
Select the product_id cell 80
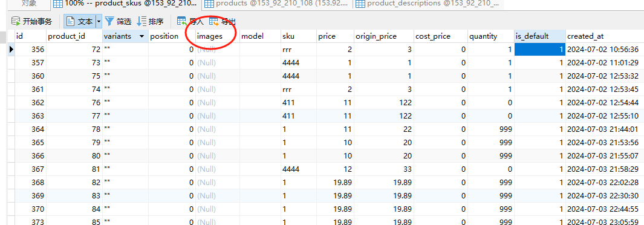pos(74,156)
